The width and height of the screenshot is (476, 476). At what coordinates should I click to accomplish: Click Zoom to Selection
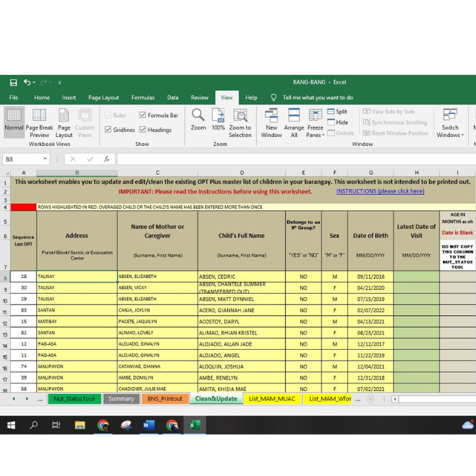[x=240, y=123]
